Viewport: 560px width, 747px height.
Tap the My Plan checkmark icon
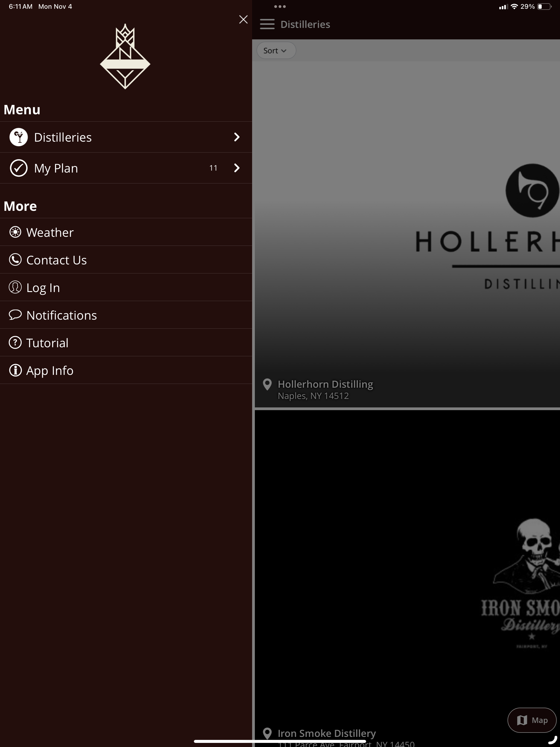pyautogui.click(x=18, y=168)
